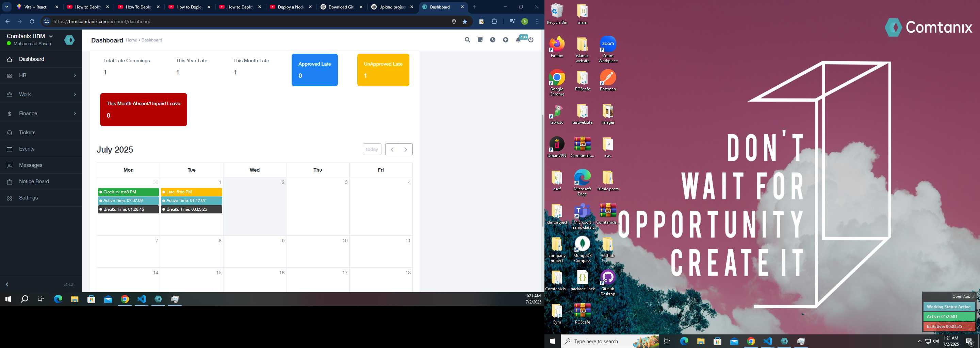Click the Type here to search box

tap(610, 341)
